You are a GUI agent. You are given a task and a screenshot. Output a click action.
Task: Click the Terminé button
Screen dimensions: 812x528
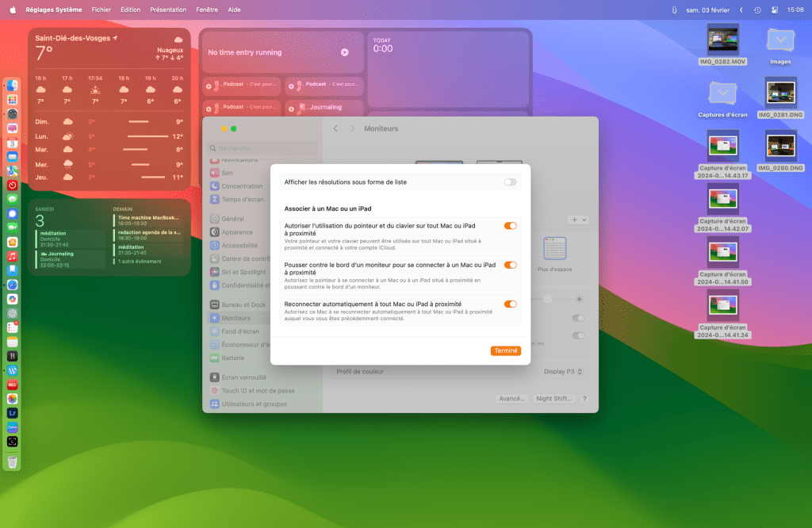click(505, 350)
